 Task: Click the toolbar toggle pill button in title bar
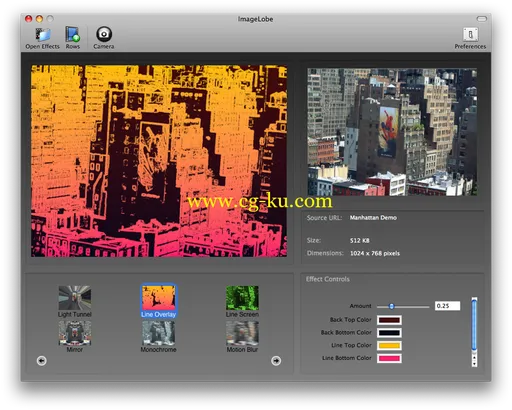[482, 19]
